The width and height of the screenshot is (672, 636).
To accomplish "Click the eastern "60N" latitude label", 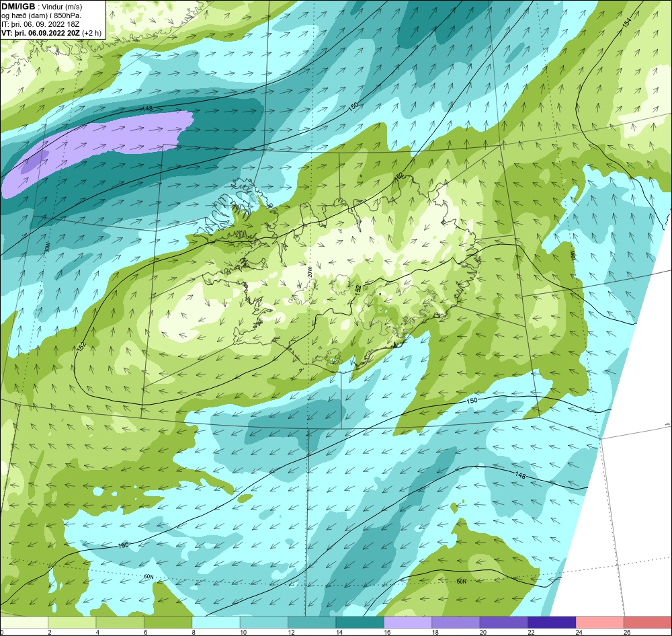I will [461, 582].
